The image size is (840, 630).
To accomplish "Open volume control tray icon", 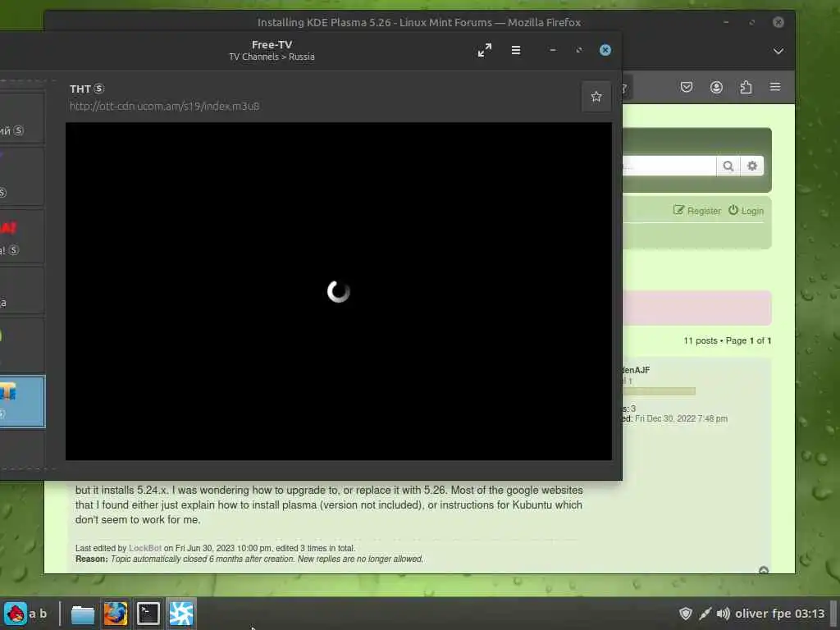I will click(724, 614).
